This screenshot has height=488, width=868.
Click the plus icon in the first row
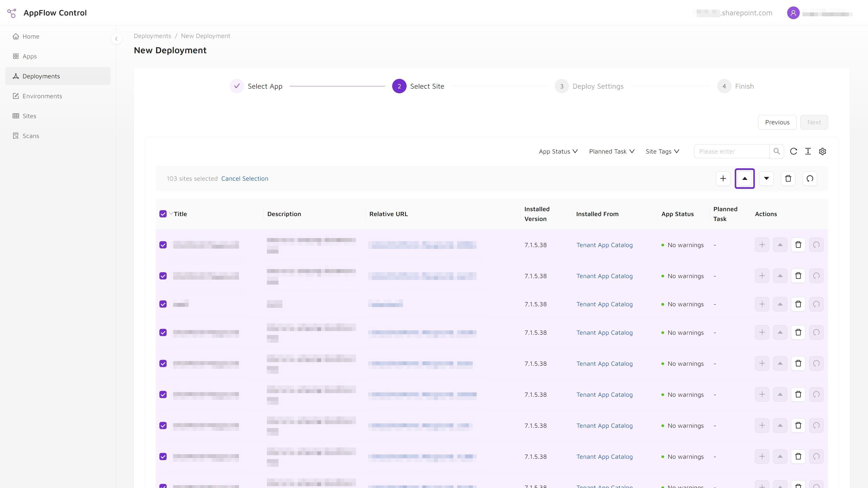762,245
